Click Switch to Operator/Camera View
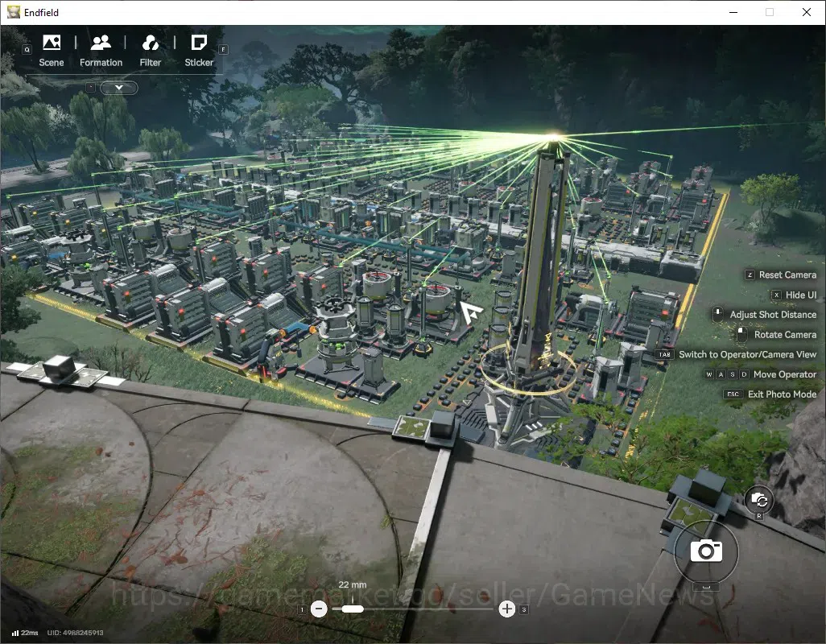Screen dimensions: 826x644 [x=747, y=354]
